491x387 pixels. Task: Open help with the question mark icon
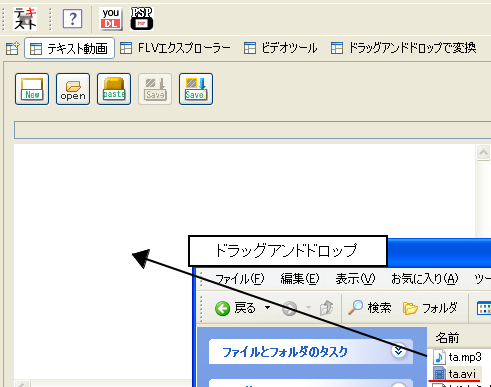pyautogui.click(x=72, y=19)
